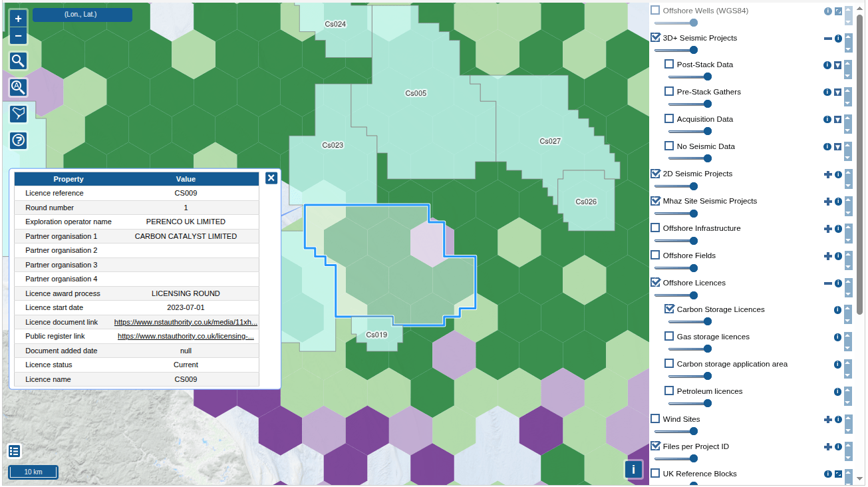Screen dimensions: 868x487
Task: Expand the Files per Project ID group
Action: tap(828, 447)
